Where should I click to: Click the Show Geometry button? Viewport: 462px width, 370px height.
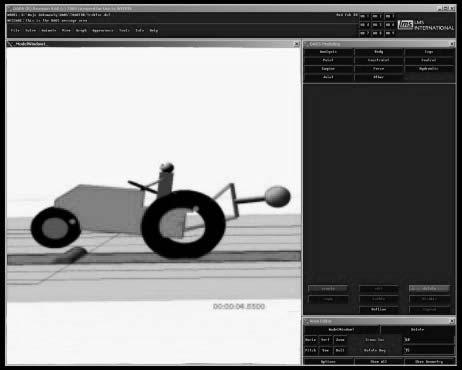[x=429, y=362]
